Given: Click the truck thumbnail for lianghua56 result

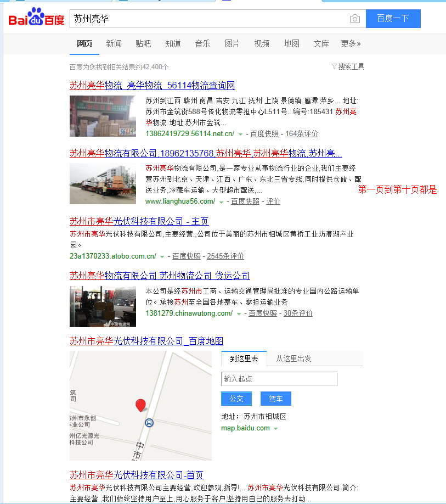Looking at the screenshot, I should click(x=103, y=183).
